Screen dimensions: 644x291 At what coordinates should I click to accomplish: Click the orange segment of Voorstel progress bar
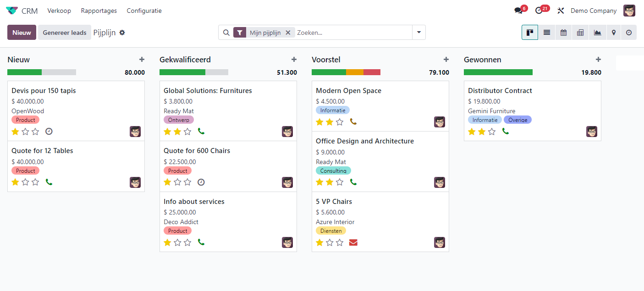[x=354, y=72]
